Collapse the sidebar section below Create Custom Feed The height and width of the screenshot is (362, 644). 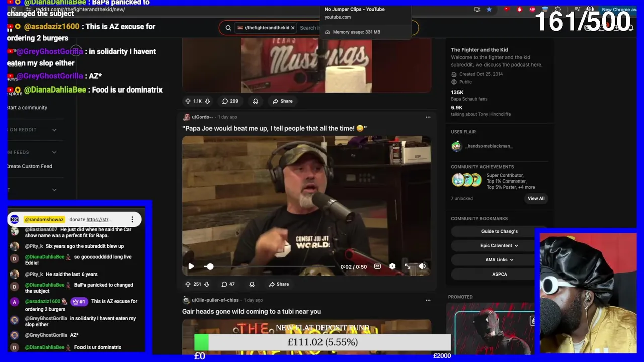(x=54, y=190)
